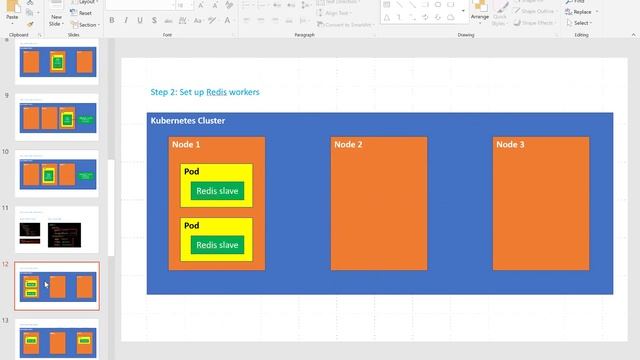Image resolution: width=640 pixels, height=360 pixels.
Task: Select slide 10 thumbnail
Action: pyautogui.click(x=57, y=174)
